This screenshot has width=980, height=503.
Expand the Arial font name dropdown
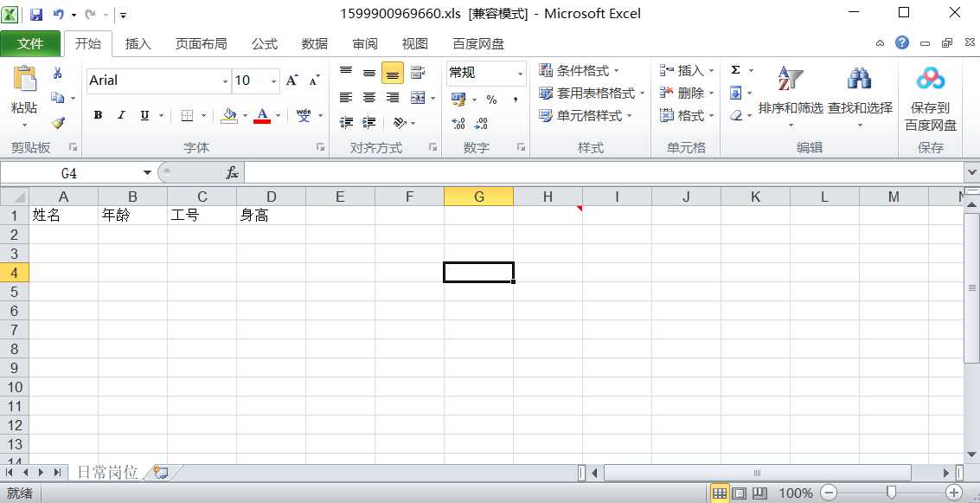(225, 81)
